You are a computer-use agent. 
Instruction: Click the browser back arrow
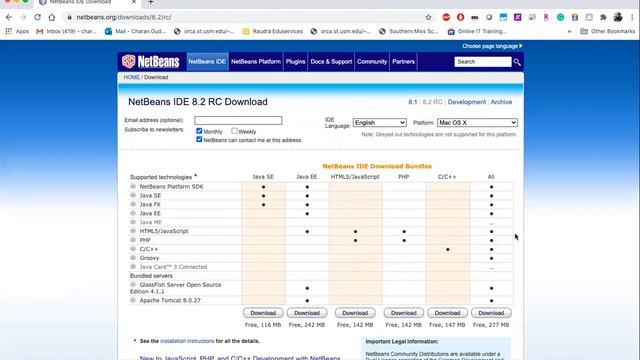[9, 17]
